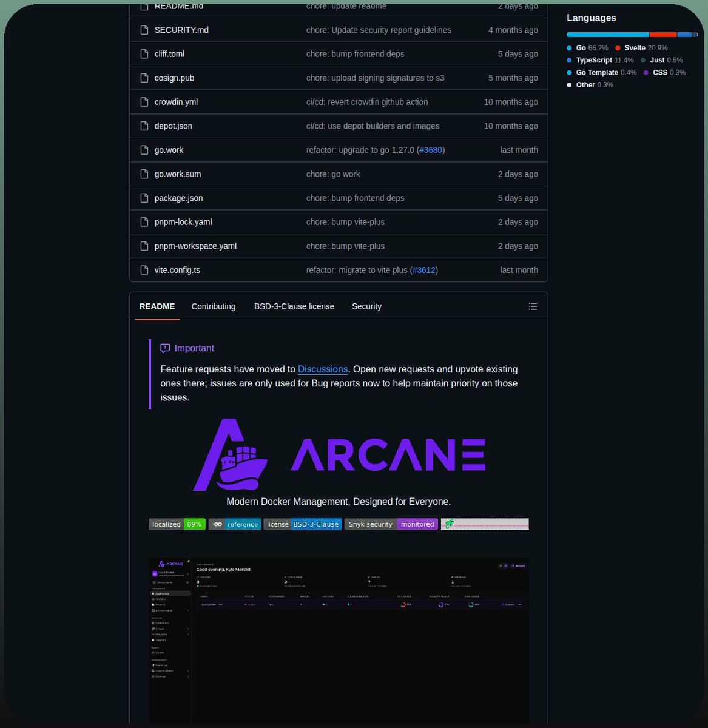Click the CSS 0.3% language entry
Viewport: 708px width, 728px height.
664,73
